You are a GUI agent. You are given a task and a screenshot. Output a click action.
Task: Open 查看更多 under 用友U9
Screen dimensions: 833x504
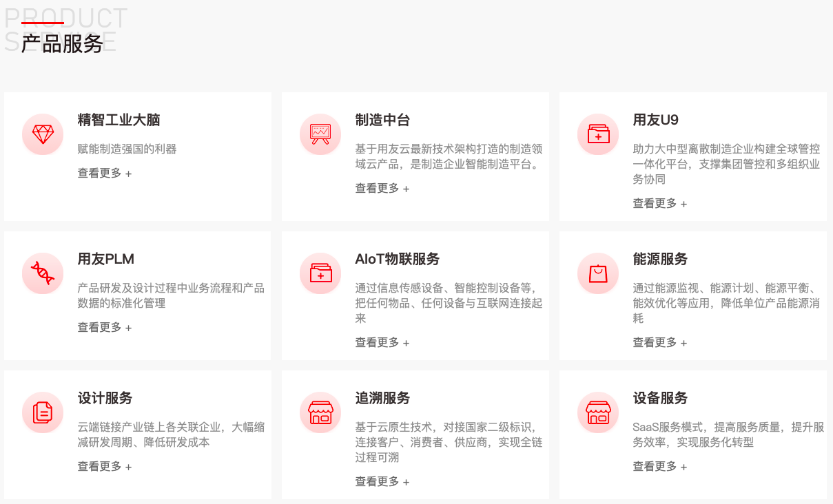[660, 204]
